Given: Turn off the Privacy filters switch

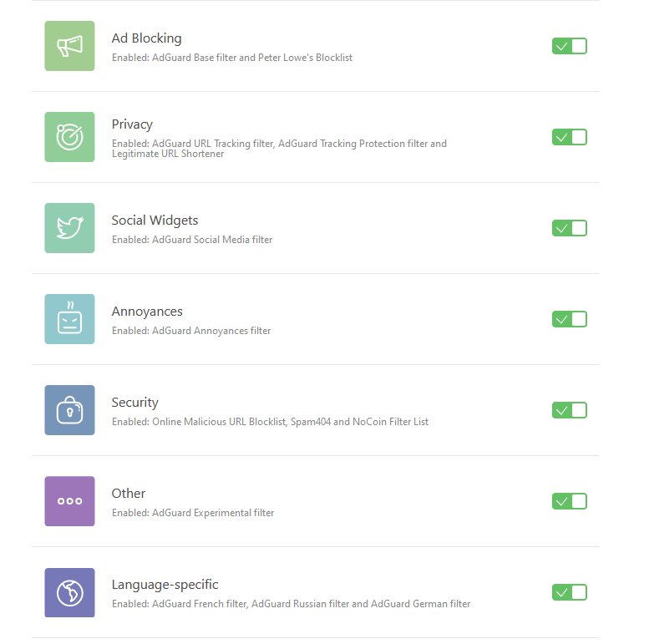Looking at the screenshot, I should [570, 137].
